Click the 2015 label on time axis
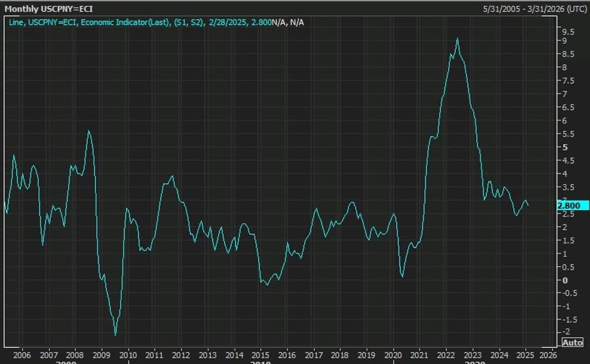The width and height of the screenshot is (590, 364). point(260,354)
